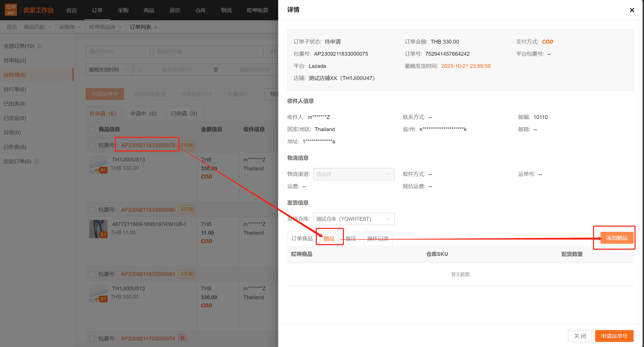This screenshot has width=644, height=347.
Task: Click the 申请运单号 button at panel bottom
Action: click(614, 336)
